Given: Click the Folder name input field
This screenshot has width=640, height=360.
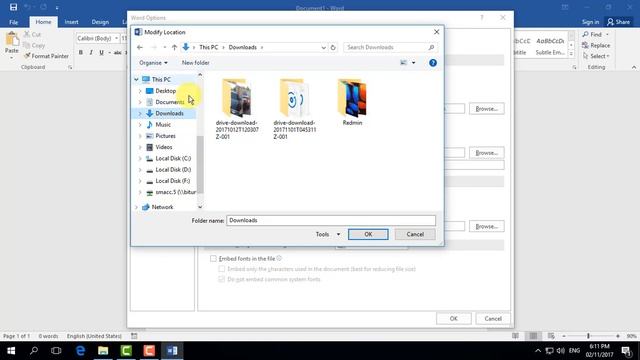Looking at the screenshot, I should (x=331, y=220).
